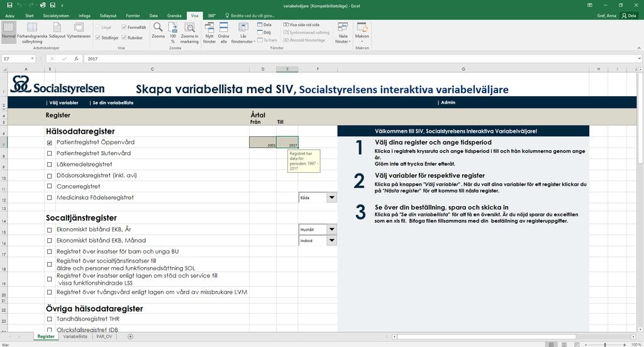Open the Arkiv tab

(x=9, y=16)
